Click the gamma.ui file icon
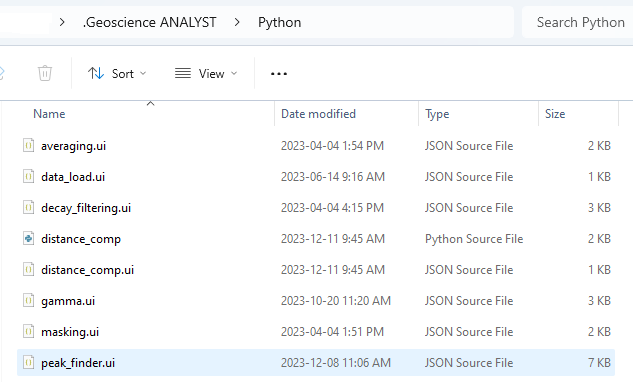This screenshot has height=382, width=633. tap(28, 300)
